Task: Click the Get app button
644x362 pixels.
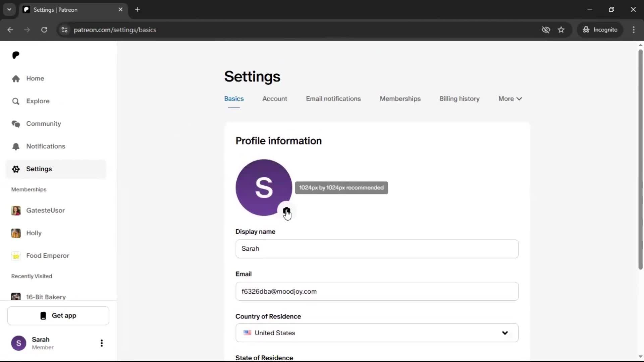Action: tap(58, 316)
